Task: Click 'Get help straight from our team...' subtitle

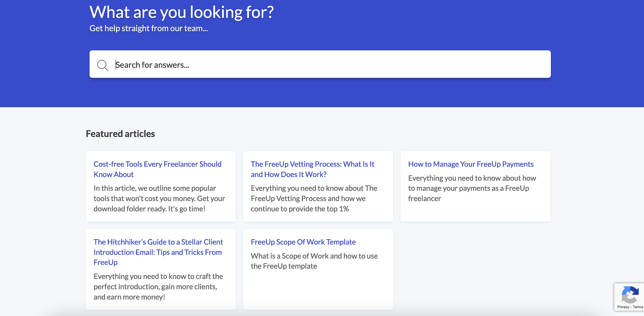Action: pyautogui.click(x=148, y=28)
